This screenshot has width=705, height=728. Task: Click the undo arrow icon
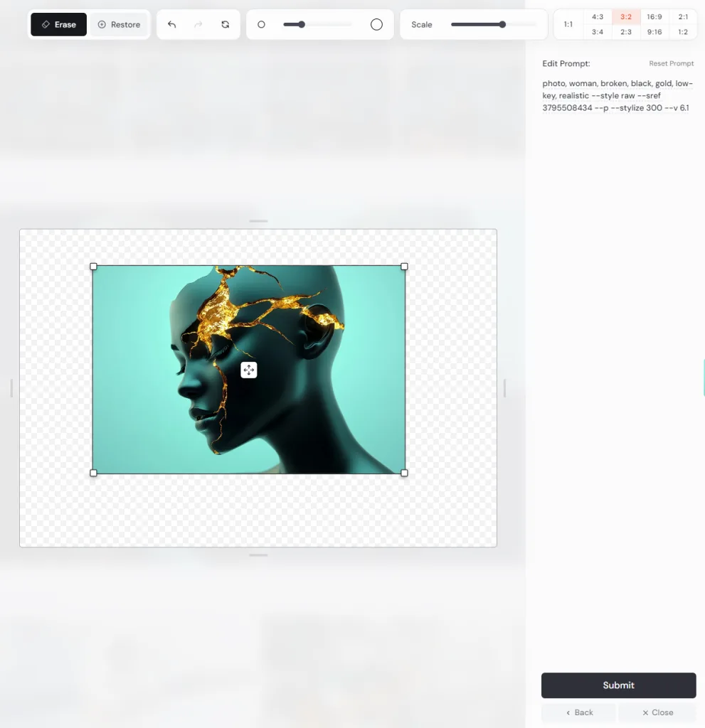tap(171, 24)
